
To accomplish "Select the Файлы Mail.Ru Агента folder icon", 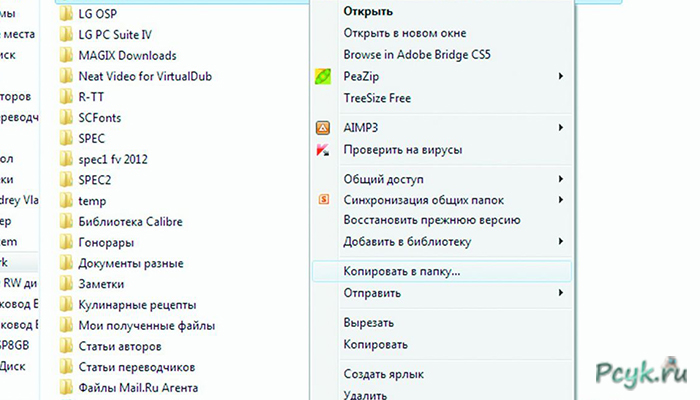I will click(x=66, y=388).
